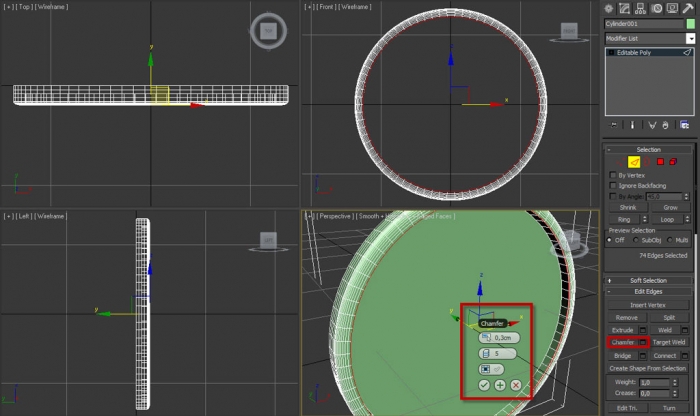
Task: Click green object color swatch
Action: coord(691,24)
